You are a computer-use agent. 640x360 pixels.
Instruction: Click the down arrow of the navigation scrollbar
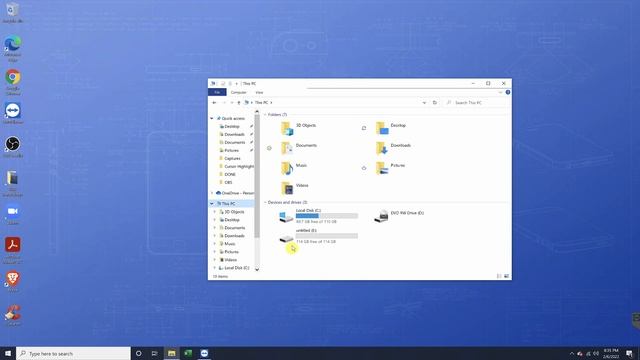257,269
